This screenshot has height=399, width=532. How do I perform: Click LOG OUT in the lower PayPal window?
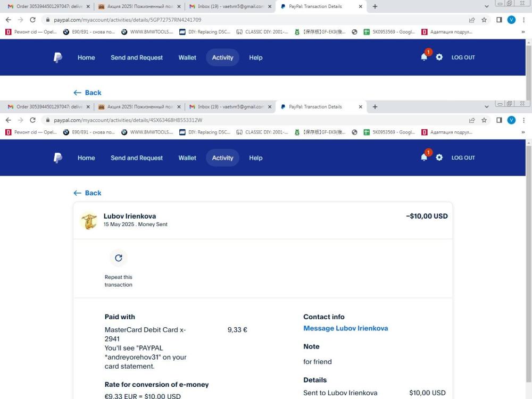[463, 158]
